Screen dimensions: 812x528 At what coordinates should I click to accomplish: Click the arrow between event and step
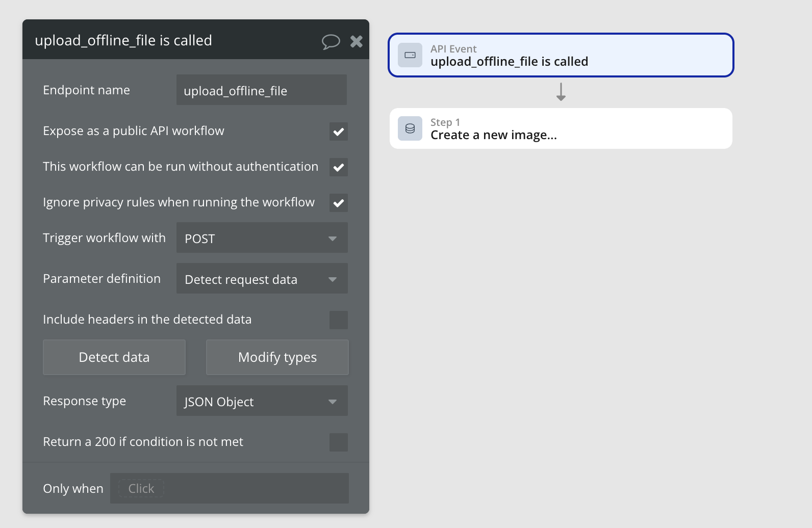point(561,92)
